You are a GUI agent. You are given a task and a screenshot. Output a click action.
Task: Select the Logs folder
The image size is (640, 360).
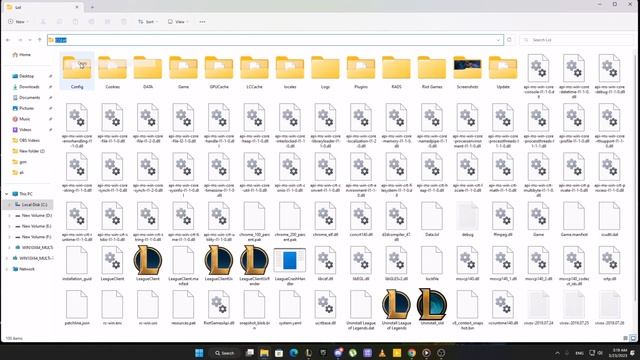pos(325,72)
